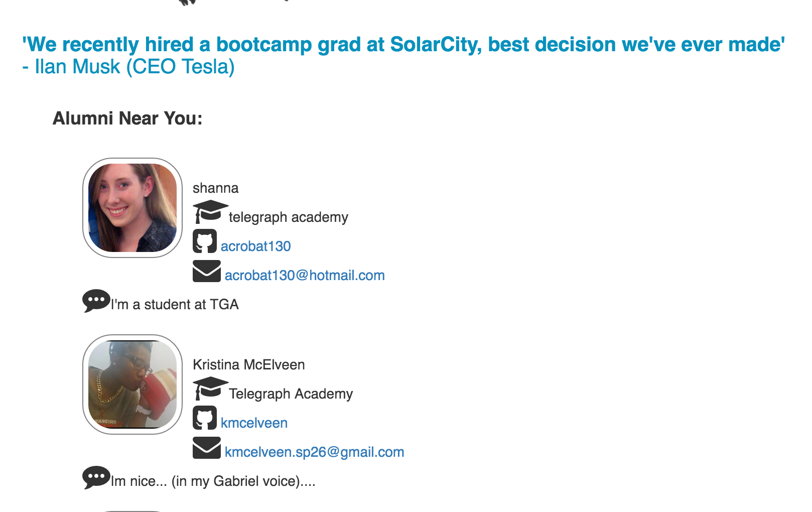Click the name 'Kristina McElveen'
Image resolution: width=812 pixels, height=512 pixels.
(249, 365)
